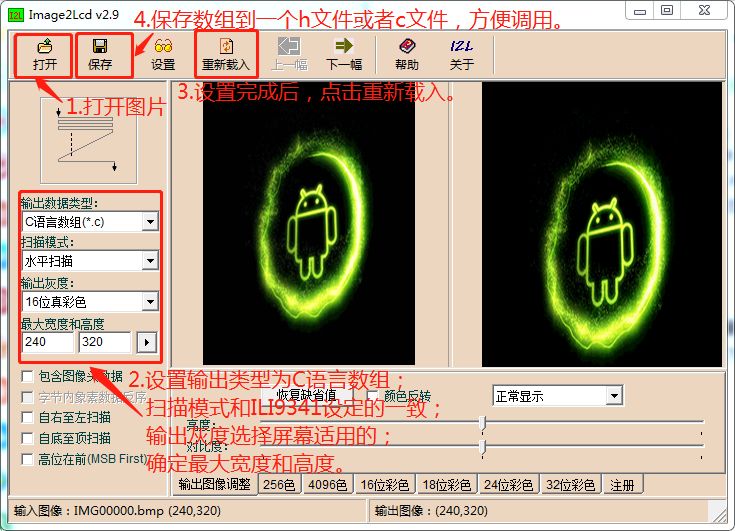Viewport: 735px width, 531px height.
Task: Switch to 32位彩色 tab
Action: (570, 485)
